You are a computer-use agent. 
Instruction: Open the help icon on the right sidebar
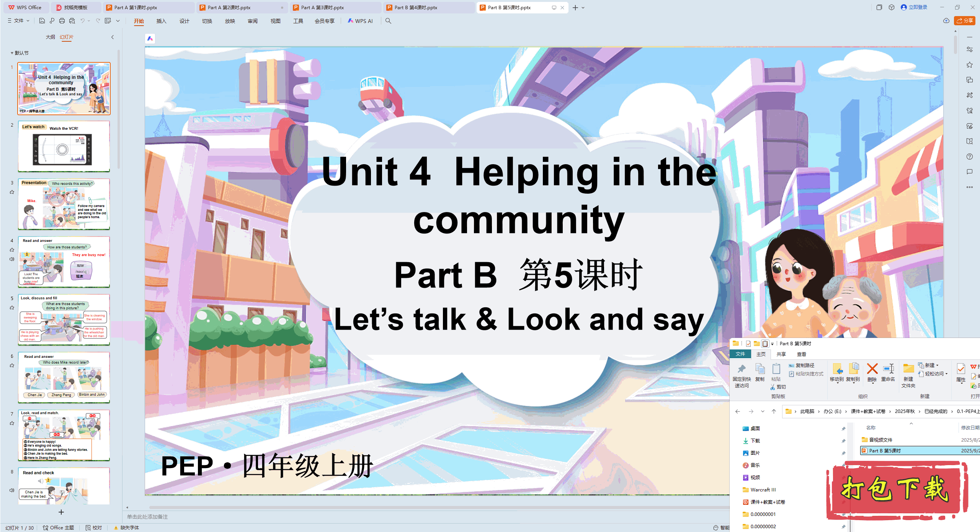(x=970, y=157)
